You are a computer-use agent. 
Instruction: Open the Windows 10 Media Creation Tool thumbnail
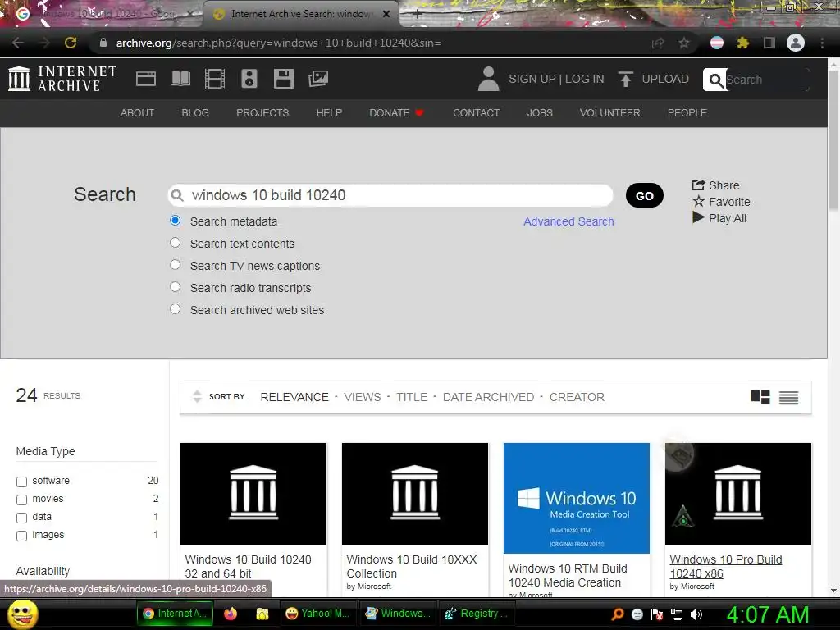[577, 498]
